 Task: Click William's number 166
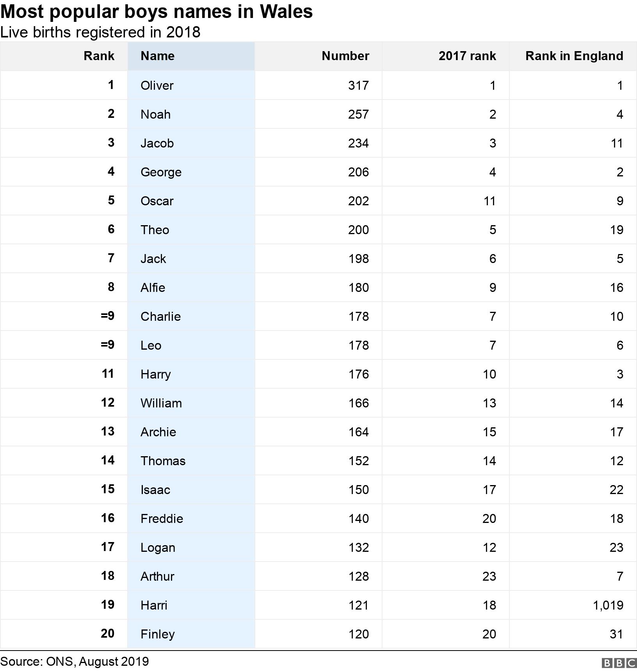tap(358, 403)
